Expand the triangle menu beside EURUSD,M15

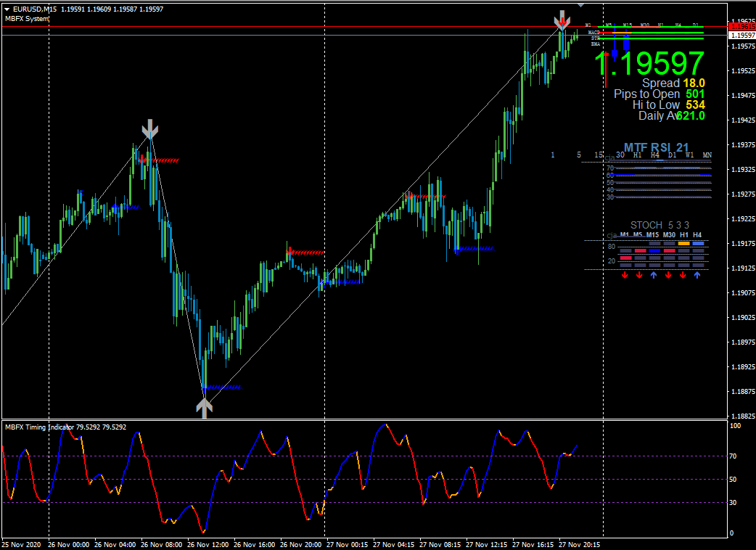pos(7,9)
